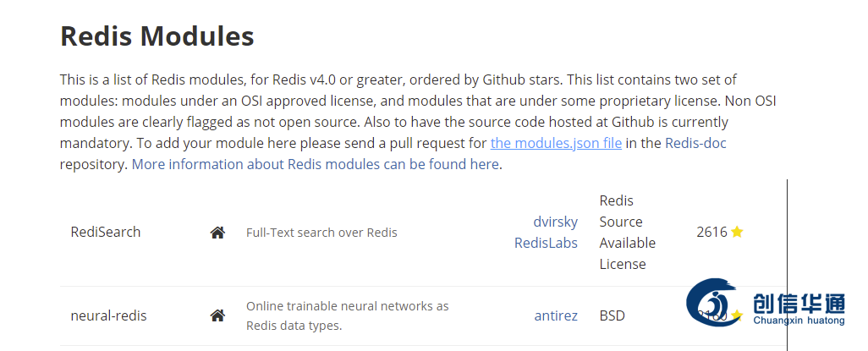The image size is (868, 351).
Task: Click the BSD license label
Action: 612,315
